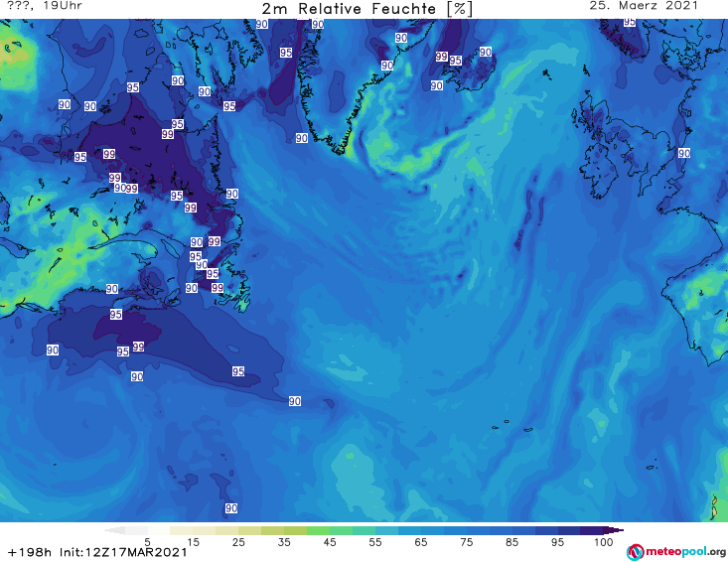Click the 90 contour label near the Bermuda islands
Image resolution: width=728 pixels, height=562 pixels.
pyautogui.click(x=231, y=508)
